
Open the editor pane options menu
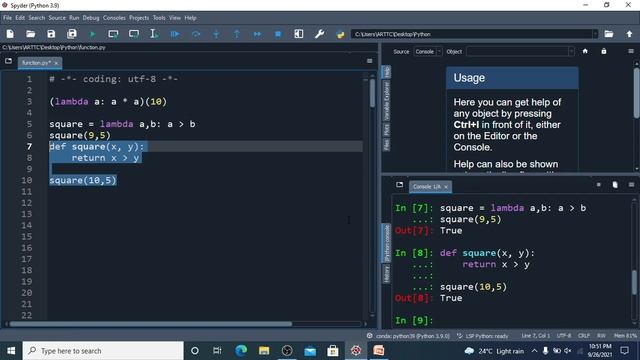(x=369, y=61)
